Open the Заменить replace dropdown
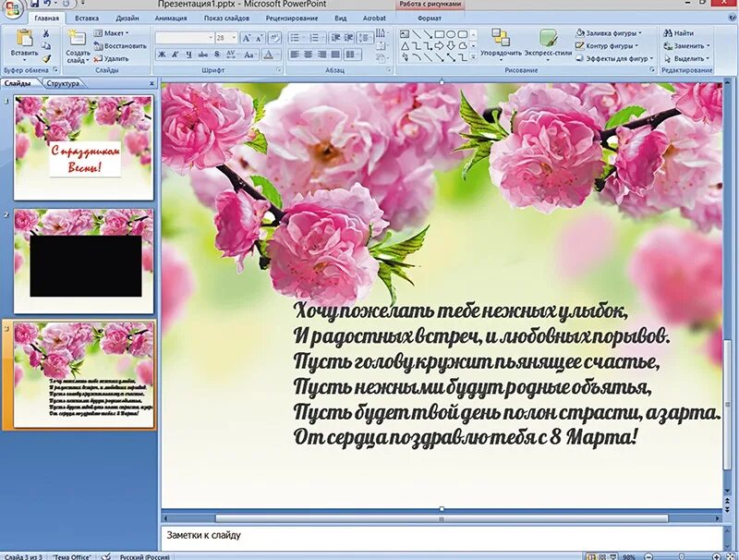Image resolution: width=739 pixels, height=560 pixels. 686,45
